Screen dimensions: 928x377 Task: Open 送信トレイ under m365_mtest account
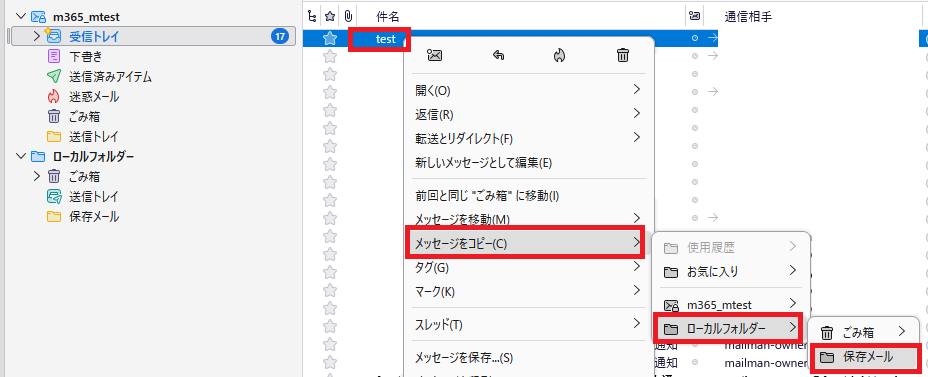pyautogui.click(x=94, y=136)
